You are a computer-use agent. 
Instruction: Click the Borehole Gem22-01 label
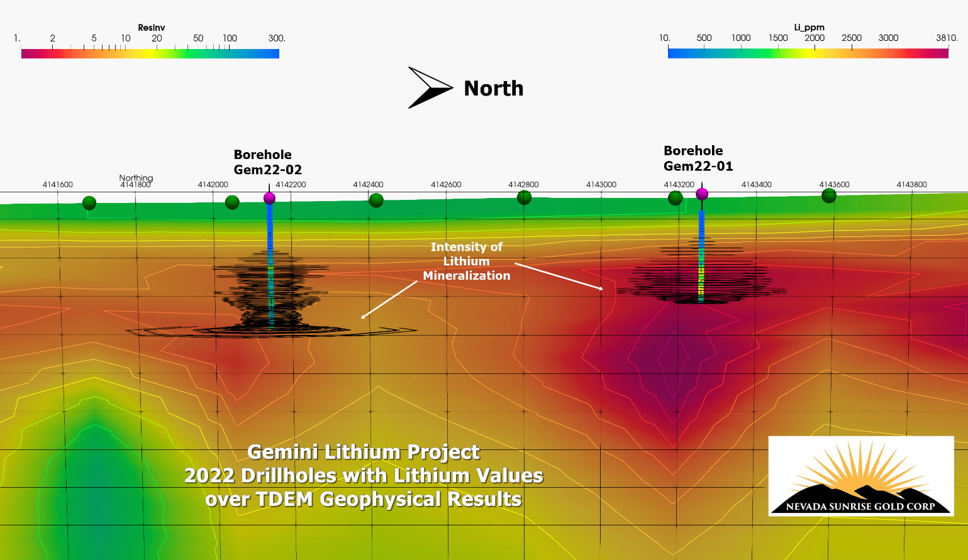(698, 158)
